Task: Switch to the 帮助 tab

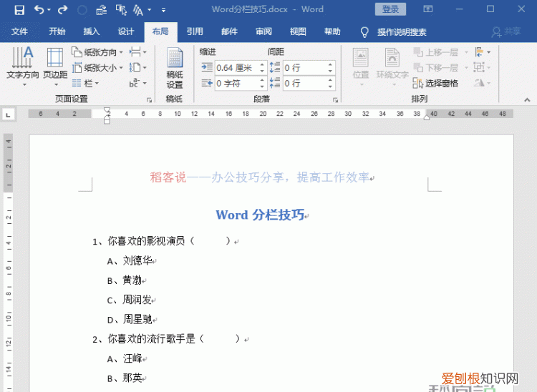Action: click(332, 31)
